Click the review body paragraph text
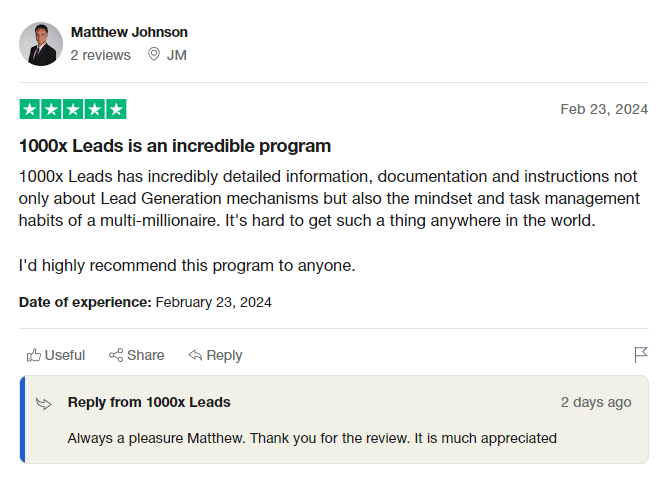This screenshot has height=483, width=667. click(329, 198)
